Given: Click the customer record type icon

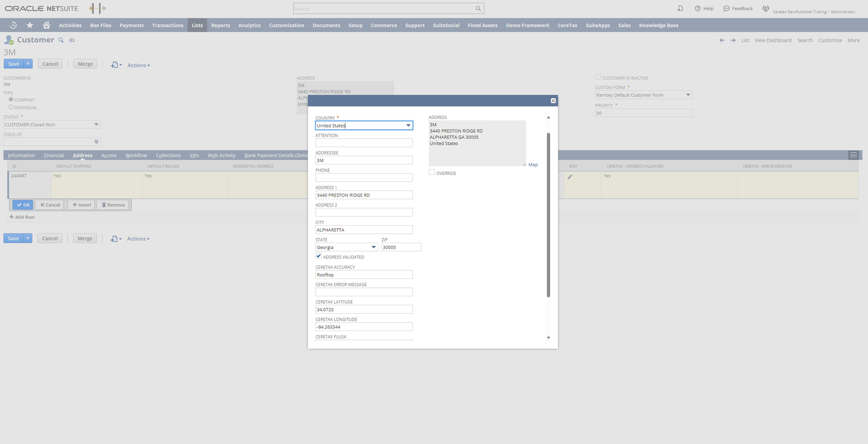Looking at the screenshot, I should [x=9, y=40].
